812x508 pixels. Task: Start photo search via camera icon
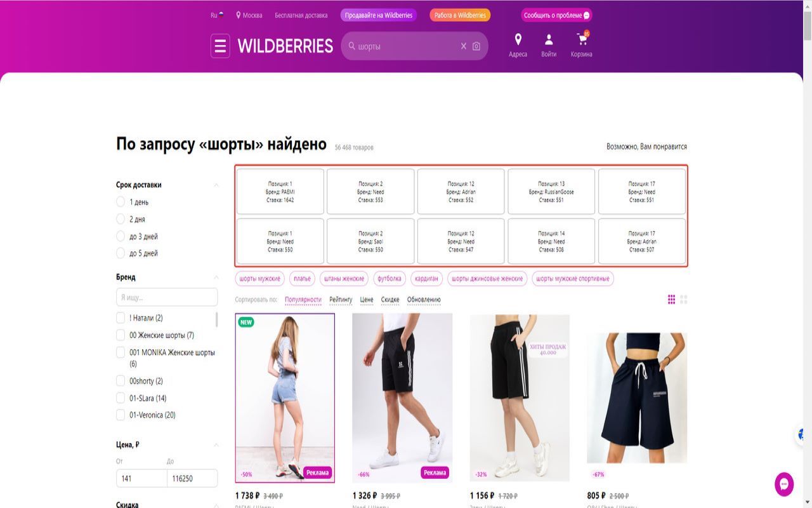476,46
